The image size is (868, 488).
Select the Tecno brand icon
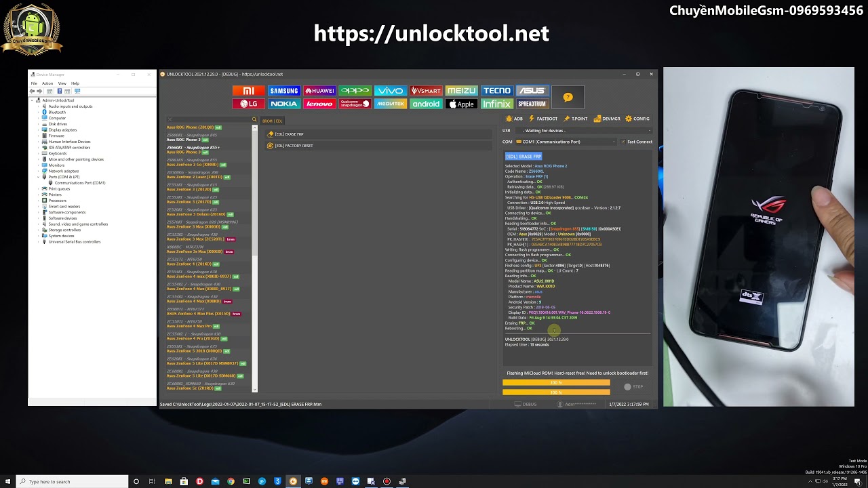coord(496,91)
